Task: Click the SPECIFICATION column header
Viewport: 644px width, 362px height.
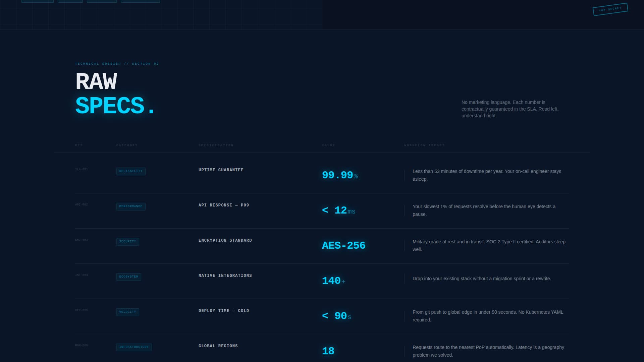Action: (x=216, y=145)
